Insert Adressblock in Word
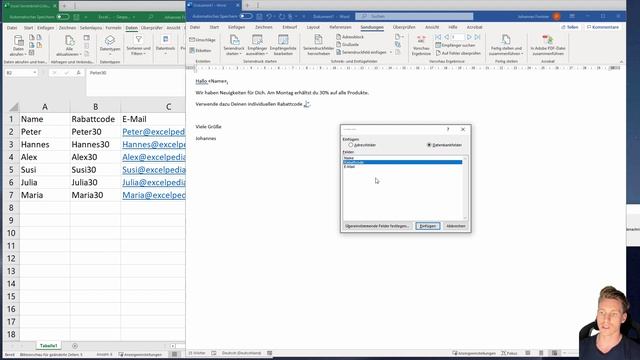640x360 pixels. (x=350, y=37)
